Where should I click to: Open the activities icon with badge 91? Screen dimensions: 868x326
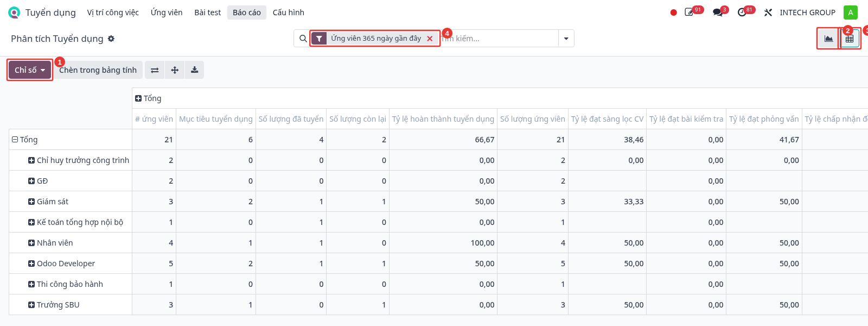pyautogui.click(x=690, y=12)
